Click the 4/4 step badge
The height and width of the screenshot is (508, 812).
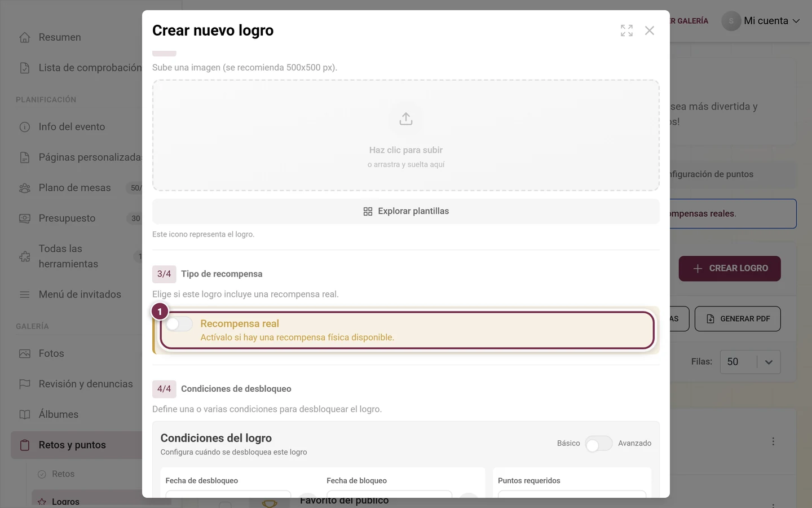(164, 389)
